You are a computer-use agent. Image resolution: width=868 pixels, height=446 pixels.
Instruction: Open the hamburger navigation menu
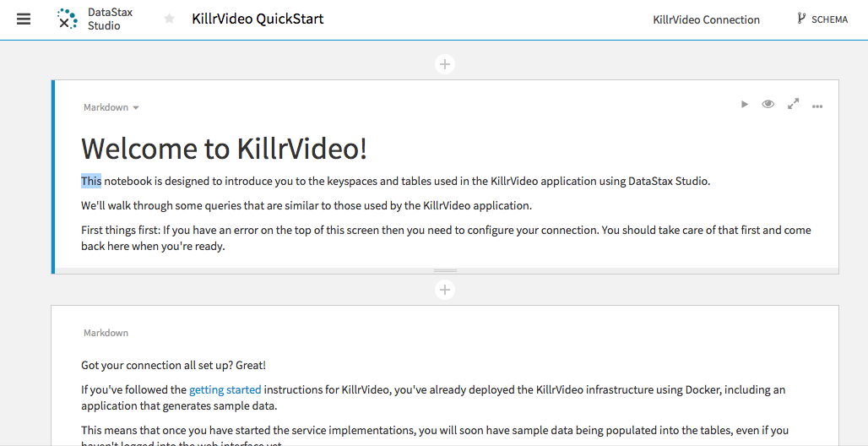[24, 19]
